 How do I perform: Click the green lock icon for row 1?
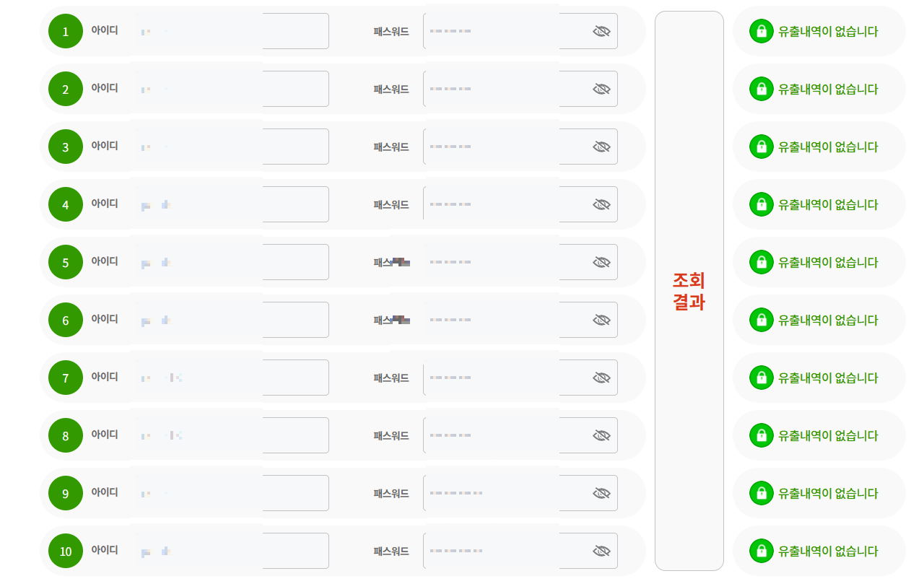(x=761, y=31)
